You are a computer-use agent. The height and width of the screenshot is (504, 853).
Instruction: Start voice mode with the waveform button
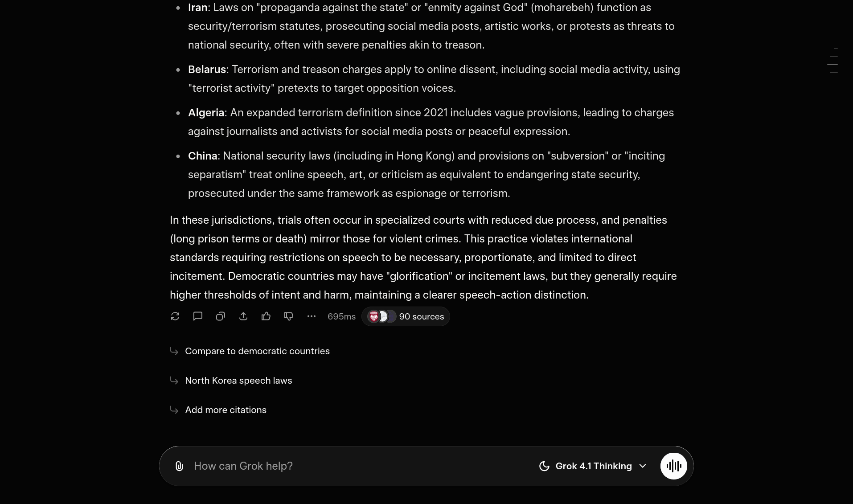(x=673, y=466)
